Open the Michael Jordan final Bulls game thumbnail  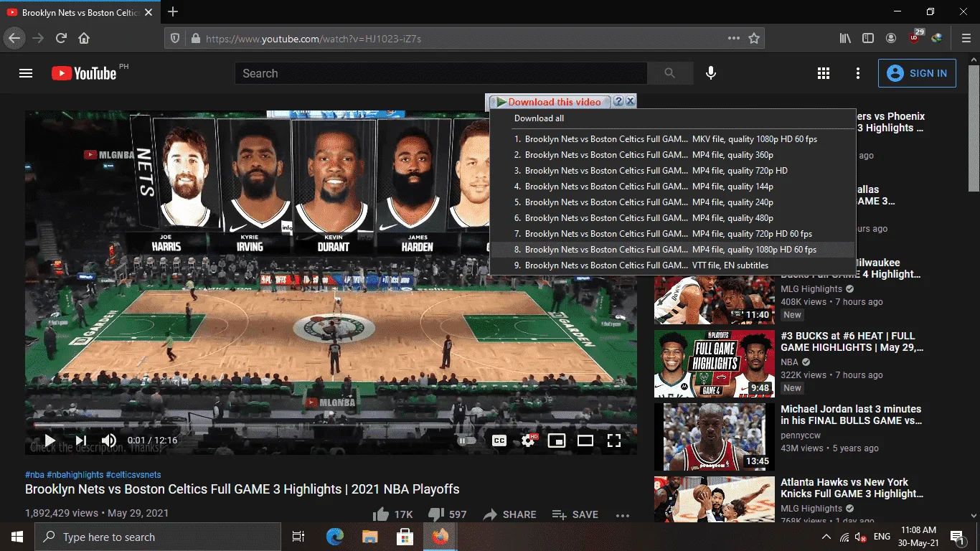715,437
